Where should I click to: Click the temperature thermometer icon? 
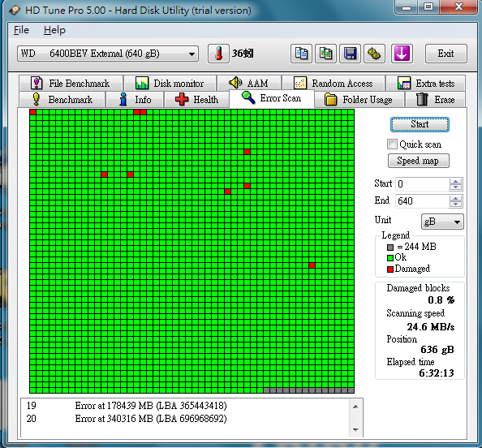tap(218, 54)
